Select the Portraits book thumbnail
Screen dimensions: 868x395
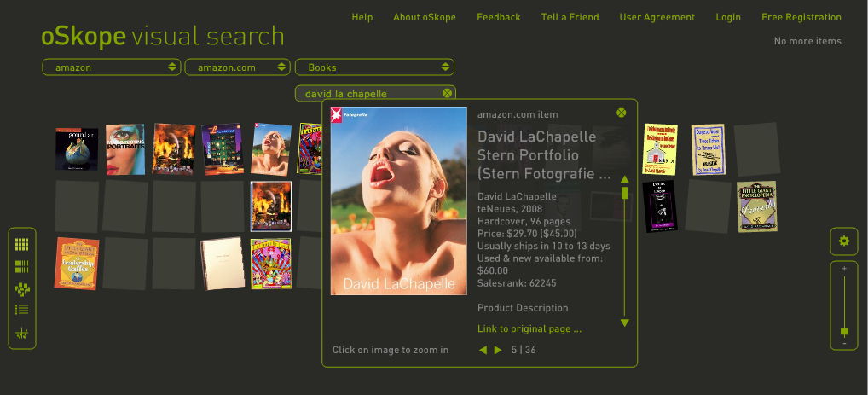125,149
